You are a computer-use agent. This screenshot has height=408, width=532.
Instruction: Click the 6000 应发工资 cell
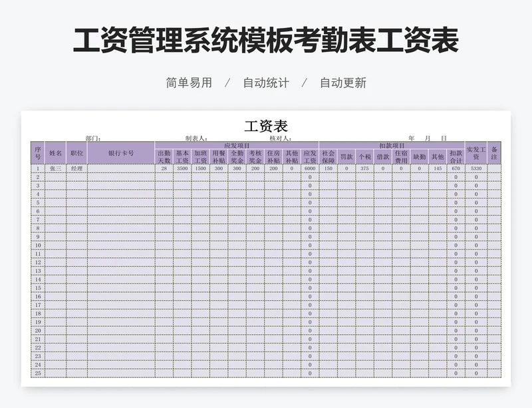[310, 169]
